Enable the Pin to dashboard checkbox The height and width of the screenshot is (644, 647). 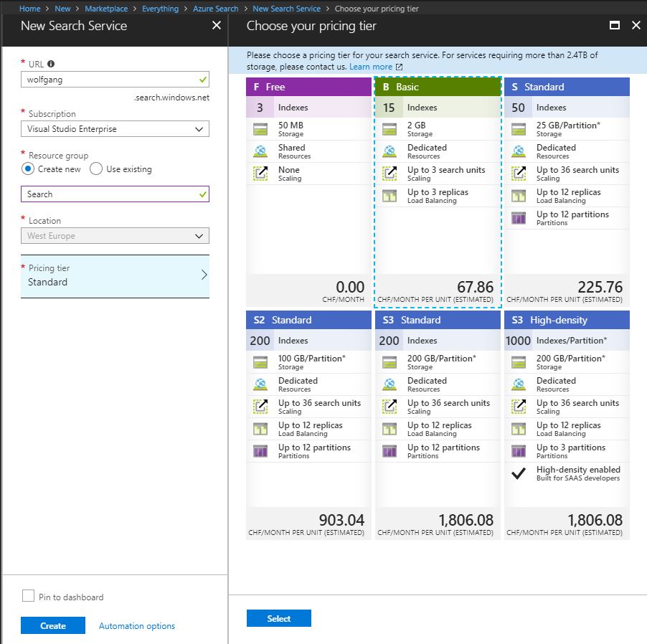[28, 595]
